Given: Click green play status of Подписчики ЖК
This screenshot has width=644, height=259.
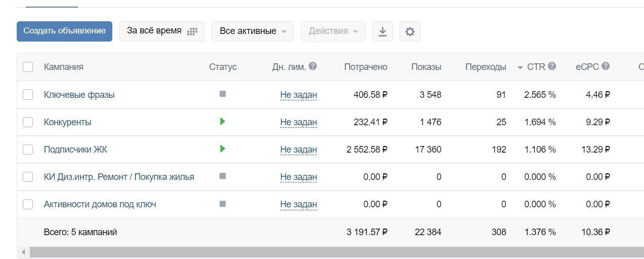Looking at the screenshot, I should coord(223,149).
